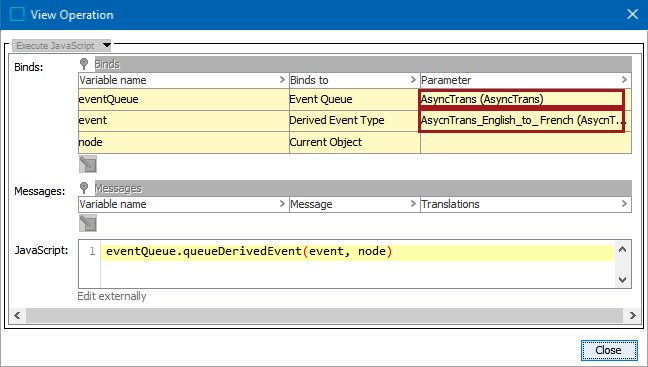The image size is (648, 367).
Task: Click the pin icon next to Messages header
Action: 84,188
